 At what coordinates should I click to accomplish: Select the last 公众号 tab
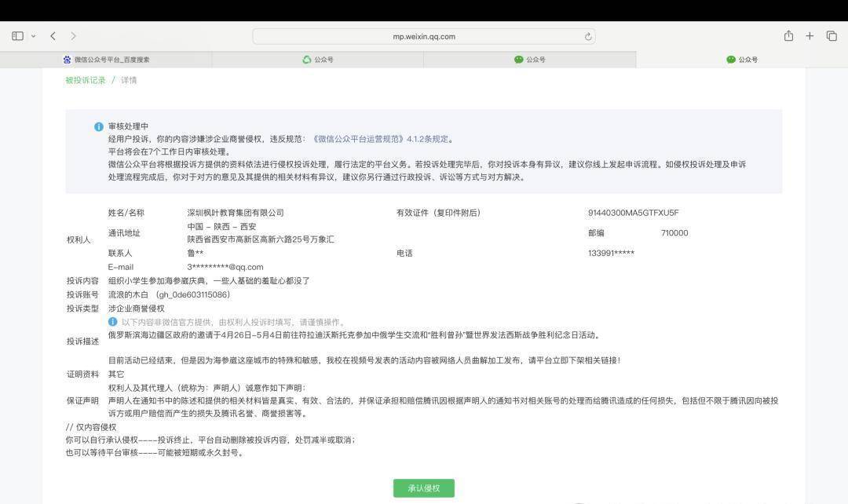[742, 60]
